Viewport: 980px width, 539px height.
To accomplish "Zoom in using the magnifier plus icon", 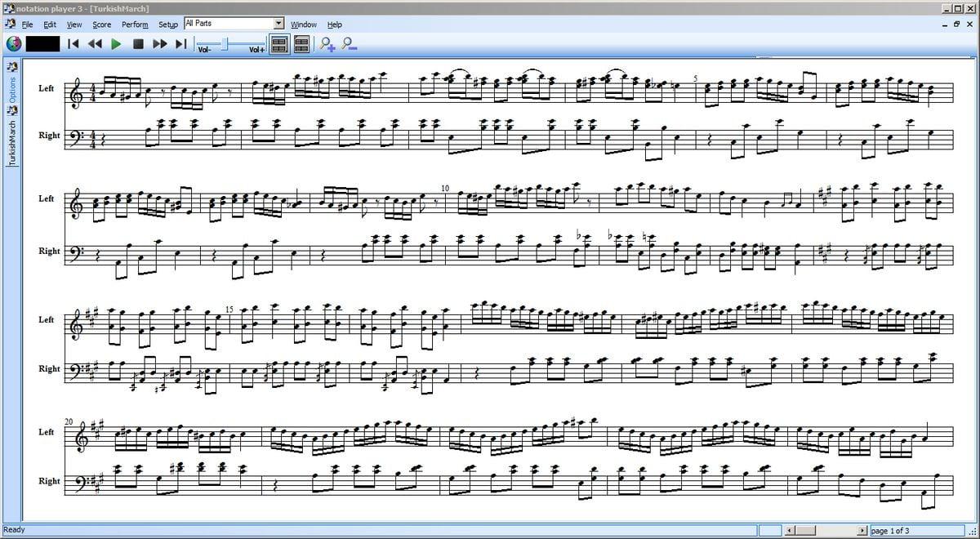I will (x=327, y=44).
